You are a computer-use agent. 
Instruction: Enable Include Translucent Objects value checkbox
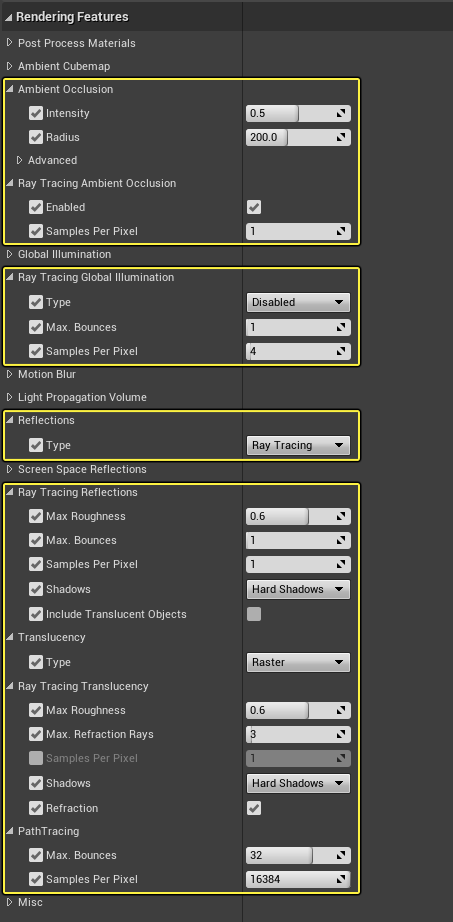[254, 614]
